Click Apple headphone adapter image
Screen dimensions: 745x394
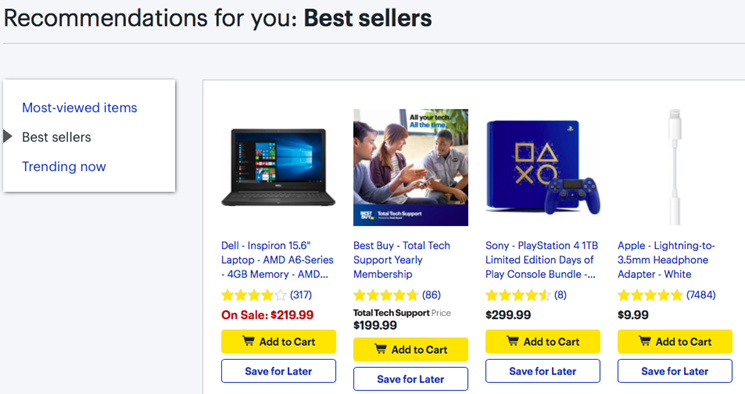click(x=675, y=167)
